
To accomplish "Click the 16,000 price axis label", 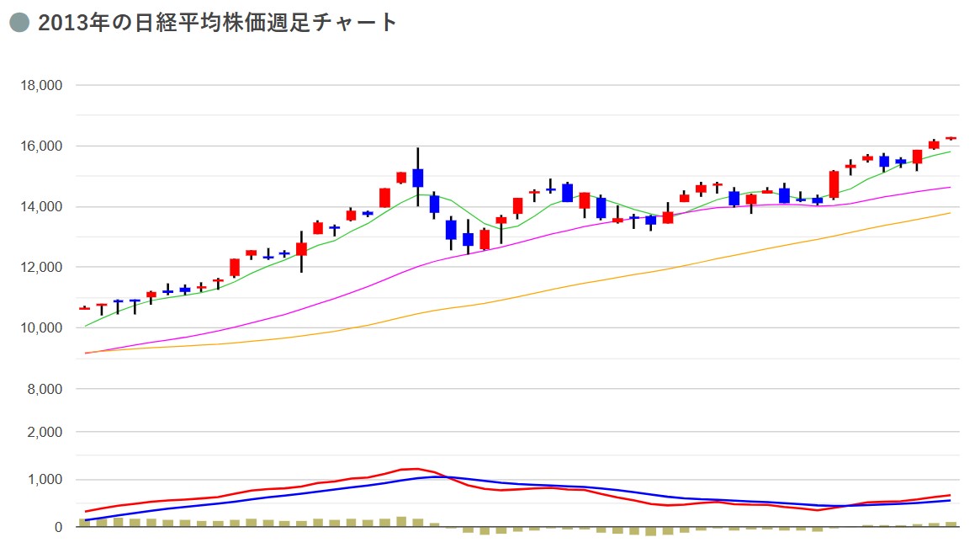I will pos(41,146).
